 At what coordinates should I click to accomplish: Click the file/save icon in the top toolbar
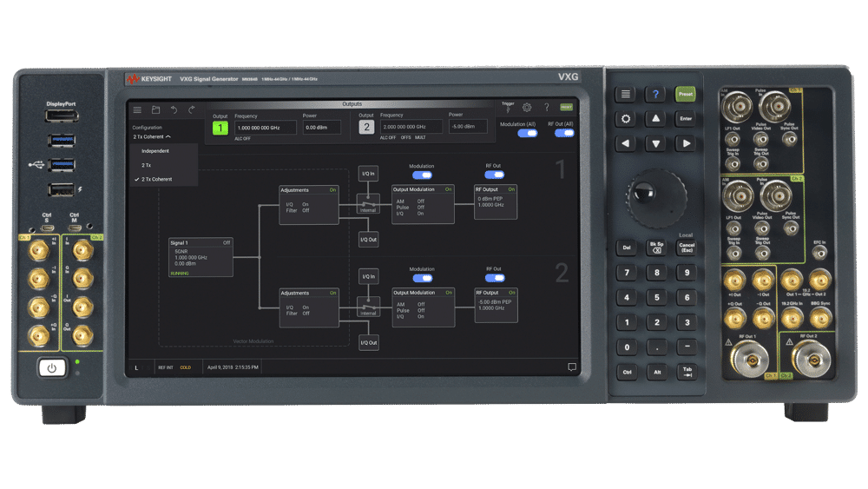155,109
